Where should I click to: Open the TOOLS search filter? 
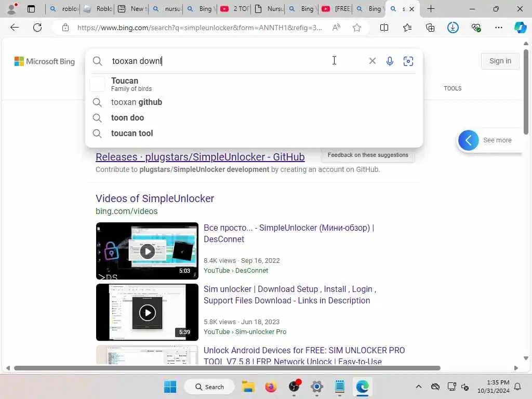point(453,88)
